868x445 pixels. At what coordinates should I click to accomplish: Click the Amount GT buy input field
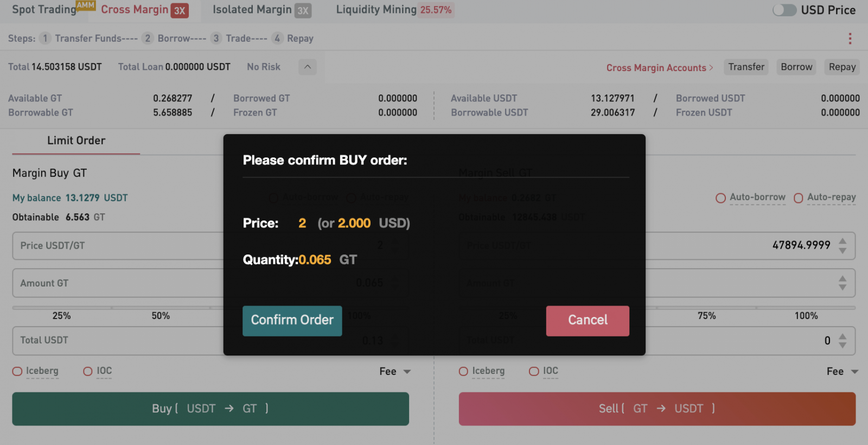click(210, 283)
